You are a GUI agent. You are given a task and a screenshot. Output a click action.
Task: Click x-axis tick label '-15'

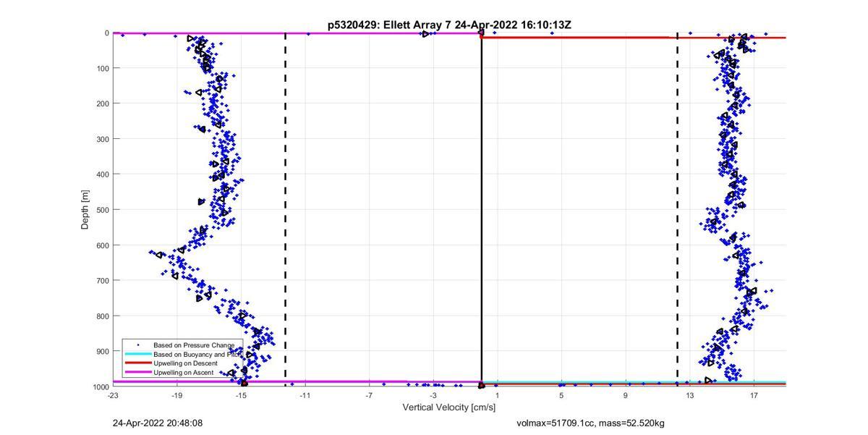(242, 395)
